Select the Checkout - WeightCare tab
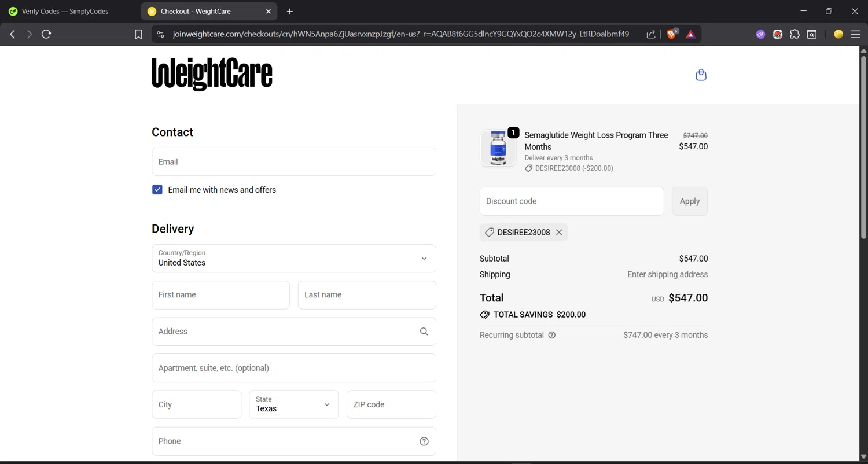The height and width of the screenshot is (464, 868). [209, 11]
